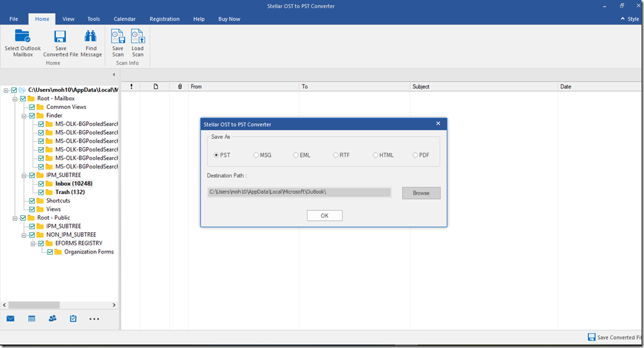Click the Destination Path field

pos(299,192)
